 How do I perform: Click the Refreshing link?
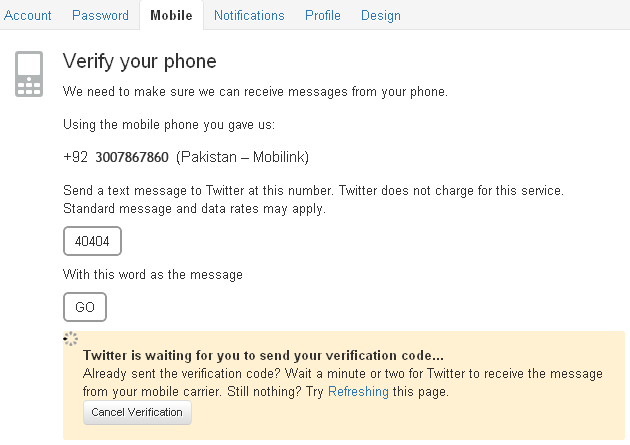[358, 391]
